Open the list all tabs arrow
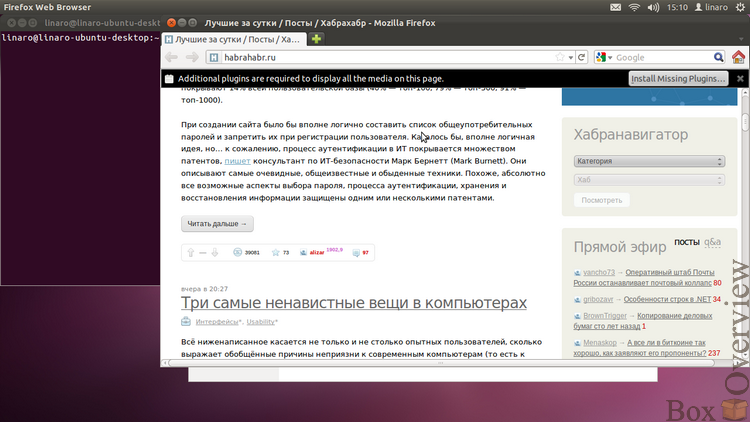750x422 pixels. tap(740, 39)
